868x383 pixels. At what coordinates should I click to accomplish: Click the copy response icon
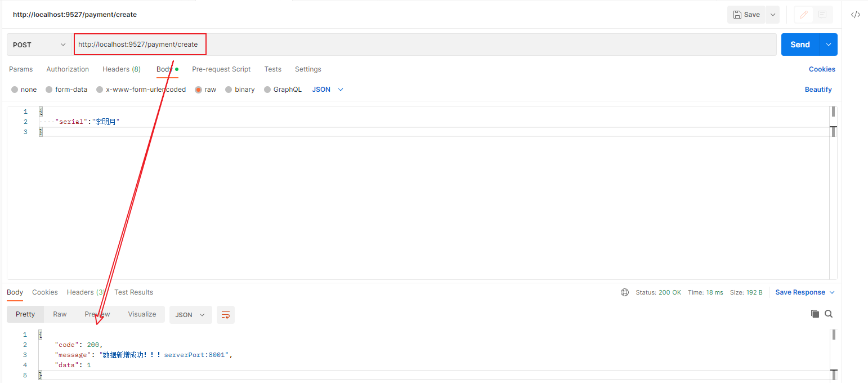(815, 314)
